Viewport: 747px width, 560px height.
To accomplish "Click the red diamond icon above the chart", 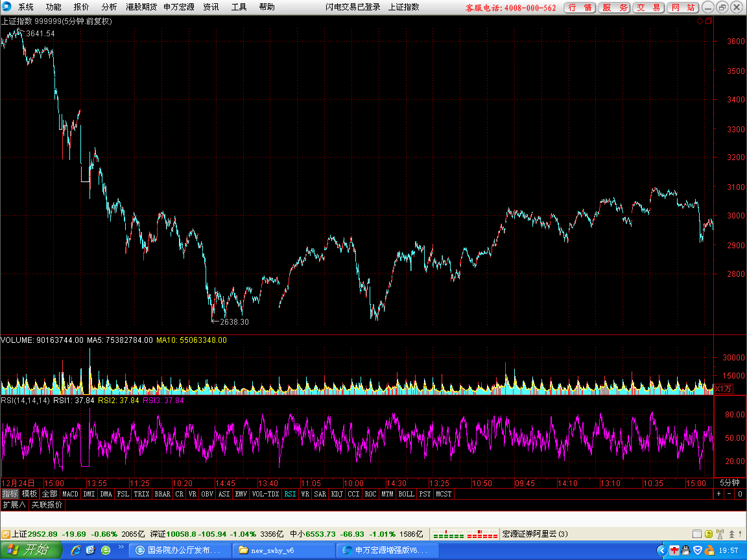I will 700,21.
